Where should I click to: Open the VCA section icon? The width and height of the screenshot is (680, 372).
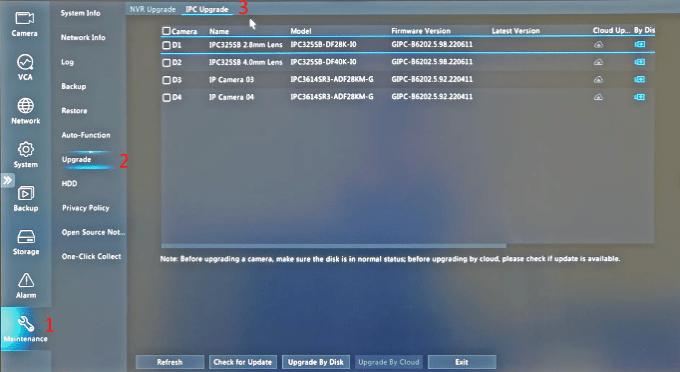25,62
